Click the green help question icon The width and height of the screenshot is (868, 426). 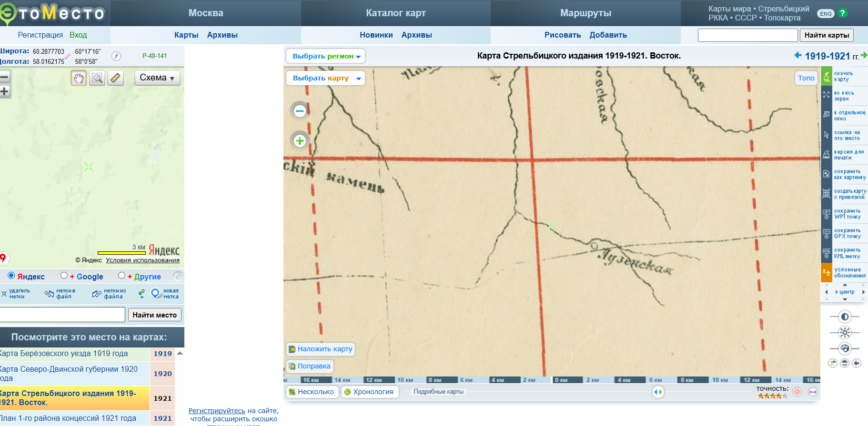[x=842, y=13]
